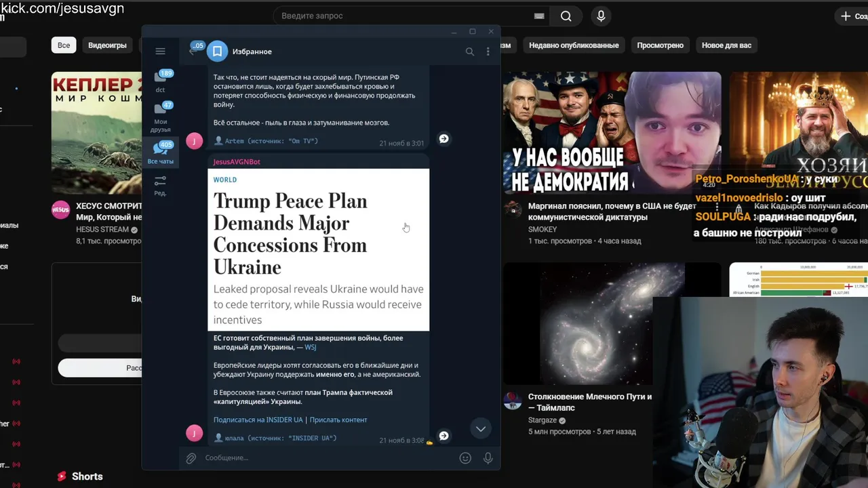Open the dct chat folder
This screenshot has width=868, height=488.
[160, 81]
